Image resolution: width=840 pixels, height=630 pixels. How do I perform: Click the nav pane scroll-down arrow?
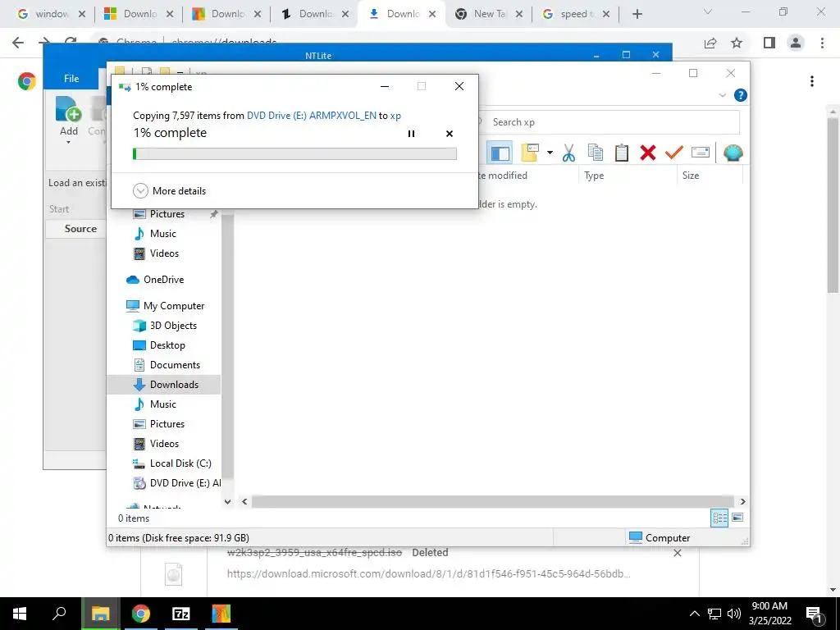click(x=228, y=501)
